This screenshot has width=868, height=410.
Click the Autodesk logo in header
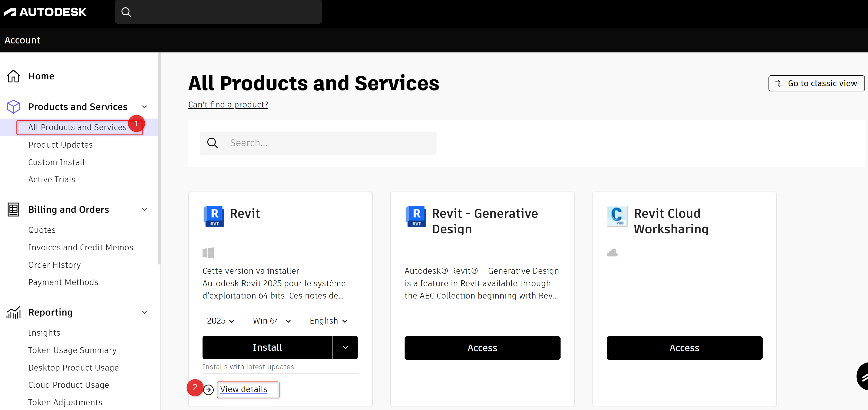(x=45, y=12)
